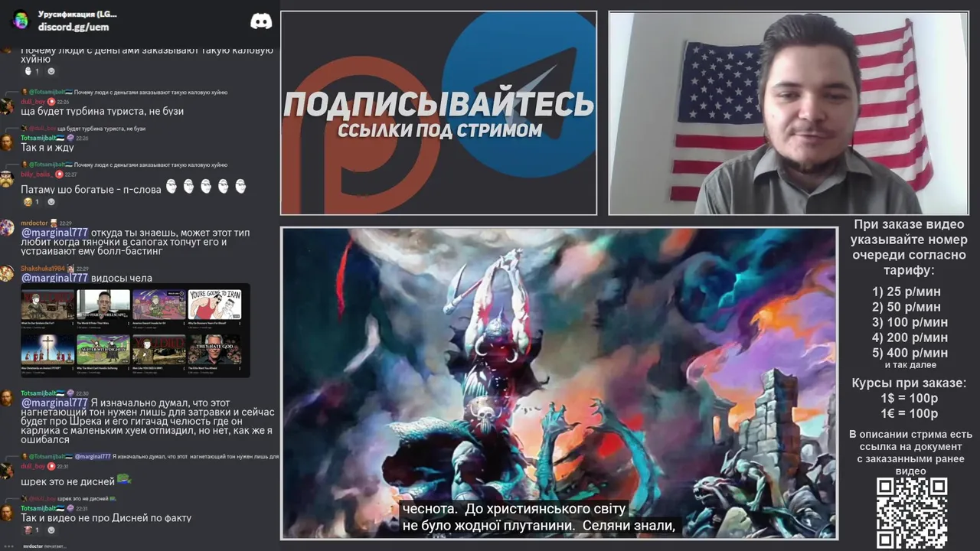
Task: Click the text 1$ = 100р
Action: pyautogui.click(x=910, y=398)
